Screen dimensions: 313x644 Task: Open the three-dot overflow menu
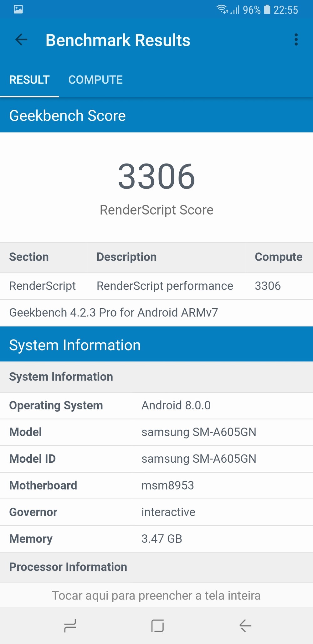pyautogui.click(x=296, y=40)
